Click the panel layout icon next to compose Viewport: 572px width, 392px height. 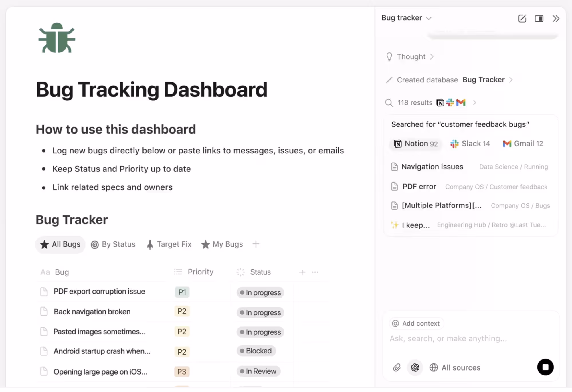tap(539, 18)
